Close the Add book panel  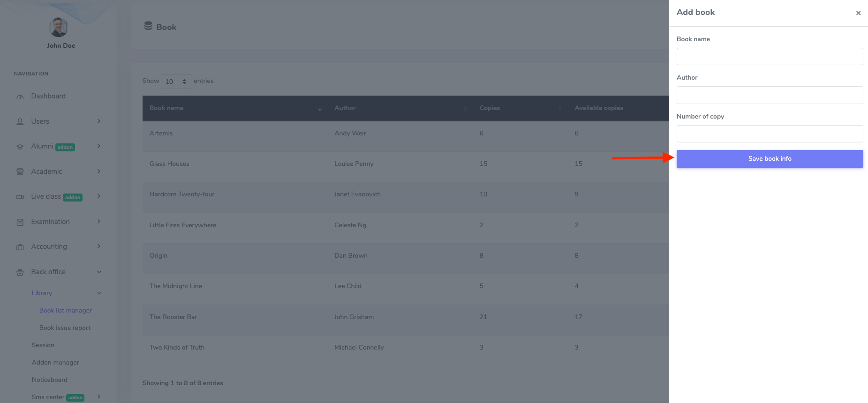(x=858, y=13)
